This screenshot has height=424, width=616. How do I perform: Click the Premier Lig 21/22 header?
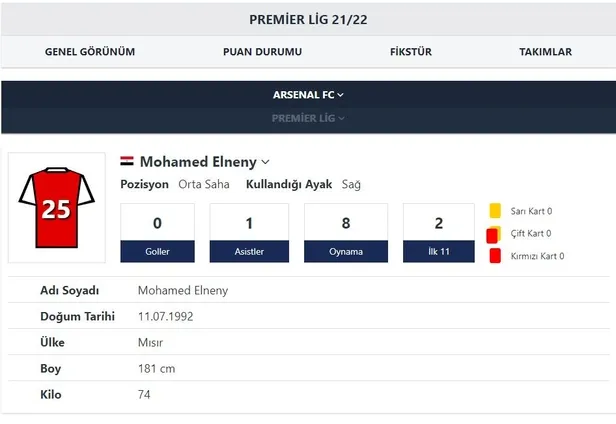[x=308, y=19]
